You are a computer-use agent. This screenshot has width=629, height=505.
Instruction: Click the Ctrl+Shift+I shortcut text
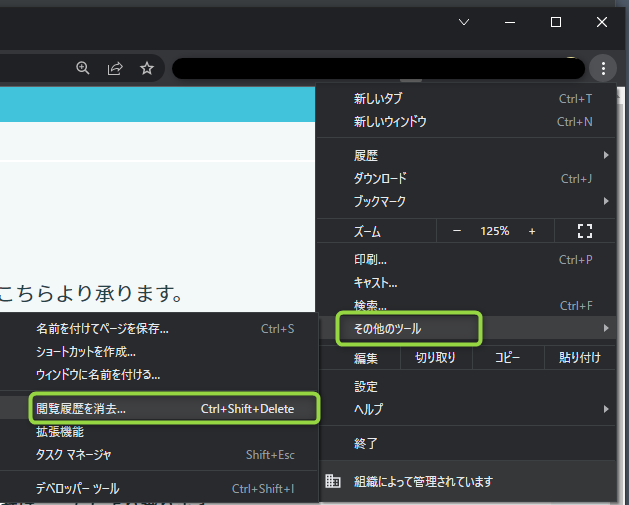pyautogui.click(x=263, y=489)
